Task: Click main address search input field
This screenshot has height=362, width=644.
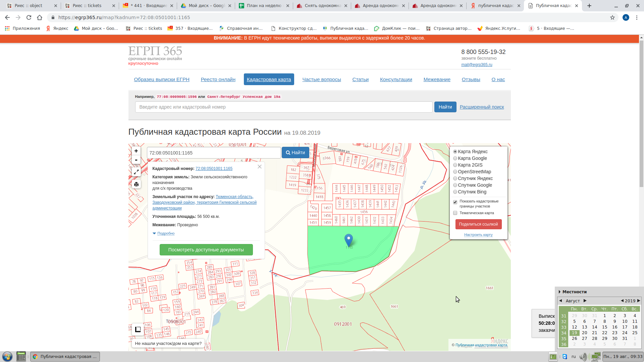Action: (284, 107)
